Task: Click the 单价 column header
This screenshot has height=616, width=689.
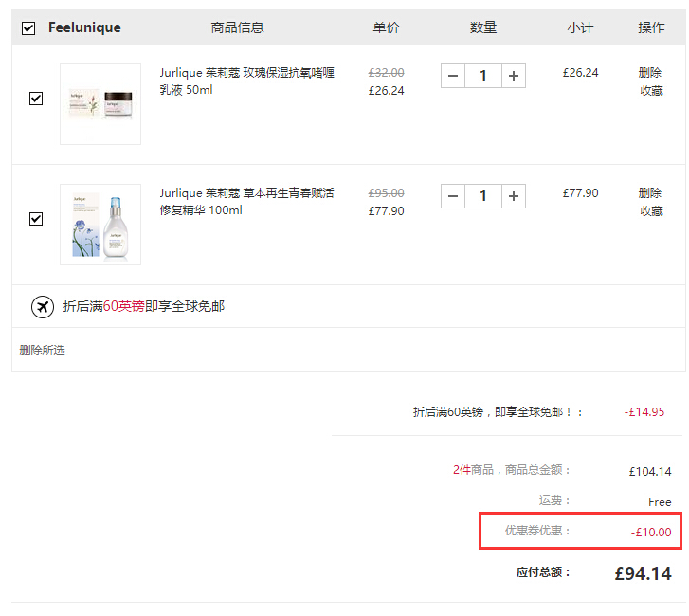Action: [x=386, y=27]
